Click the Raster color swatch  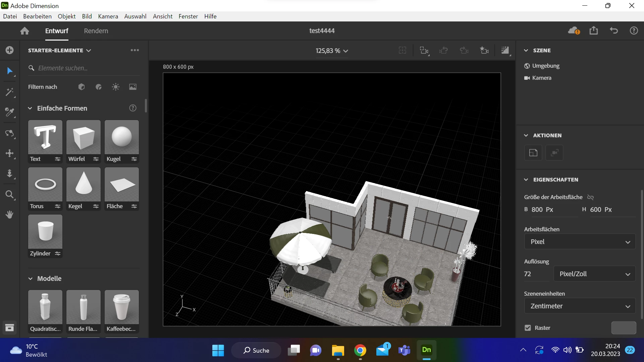pyautogui.click(x=624, y=328)
